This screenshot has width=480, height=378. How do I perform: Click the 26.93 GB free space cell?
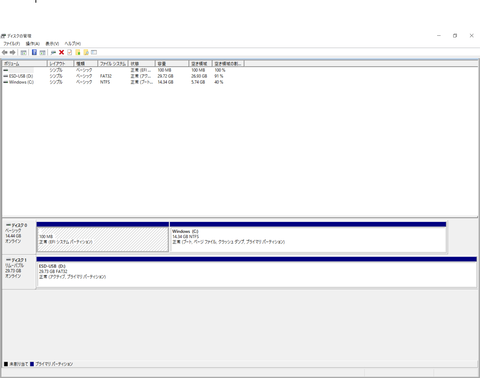pos(199,76)
